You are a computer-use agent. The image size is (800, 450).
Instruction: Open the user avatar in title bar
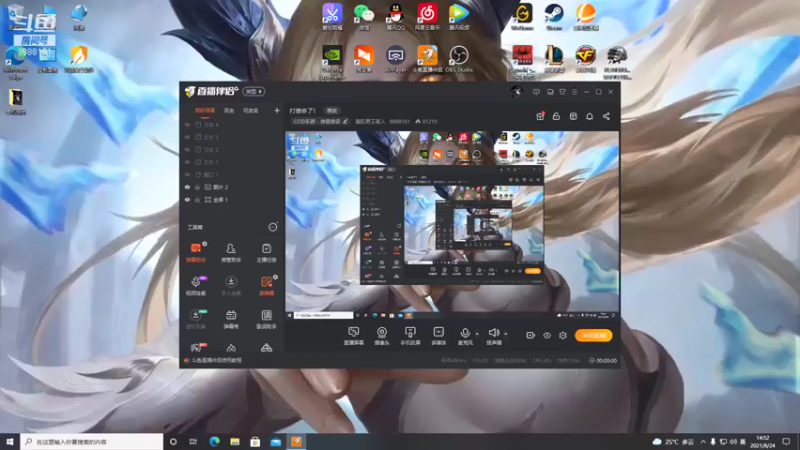click(516, 91)
